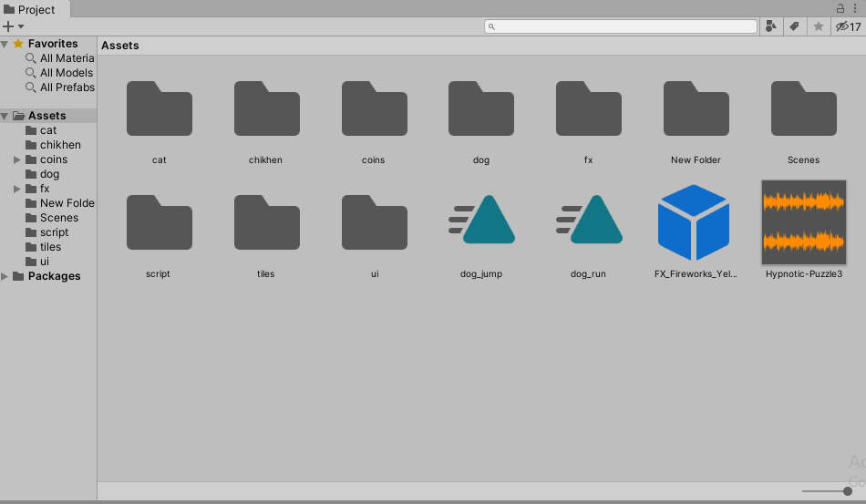Select All Materials saved search

[x=59, y=58]
